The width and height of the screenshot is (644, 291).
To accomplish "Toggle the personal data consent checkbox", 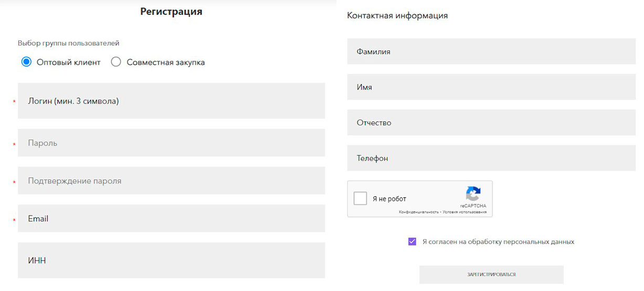I will coord(412,242).
